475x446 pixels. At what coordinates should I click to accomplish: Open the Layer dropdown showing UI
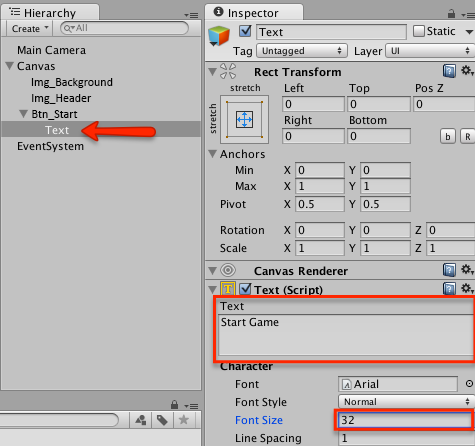coord(430,51)
